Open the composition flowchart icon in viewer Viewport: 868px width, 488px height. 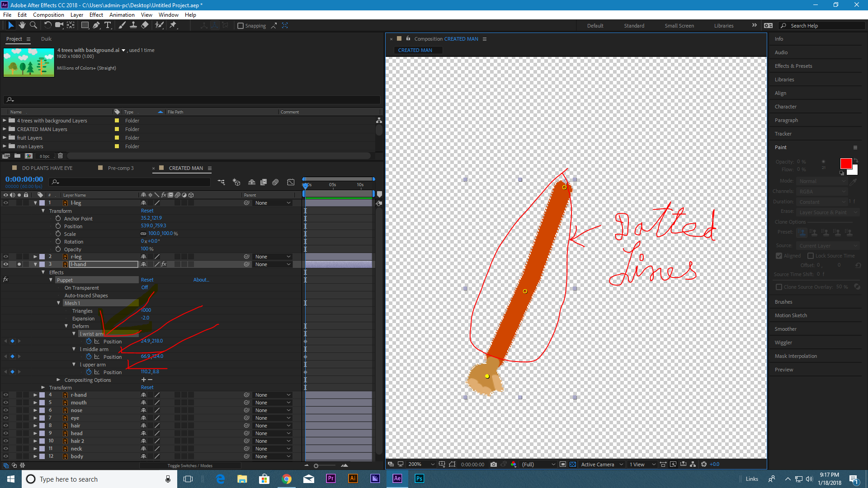coord(693,464)
